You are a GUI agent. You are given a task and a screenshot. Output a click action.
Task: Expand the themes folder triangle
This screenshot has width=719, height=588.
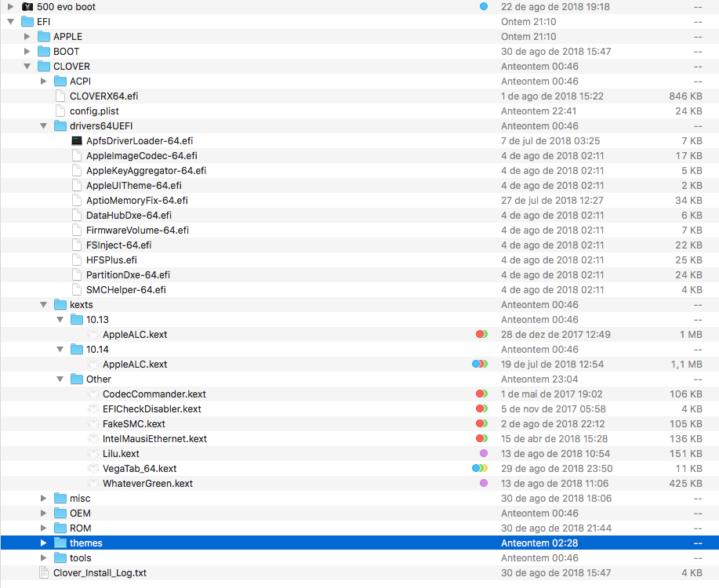44,543
